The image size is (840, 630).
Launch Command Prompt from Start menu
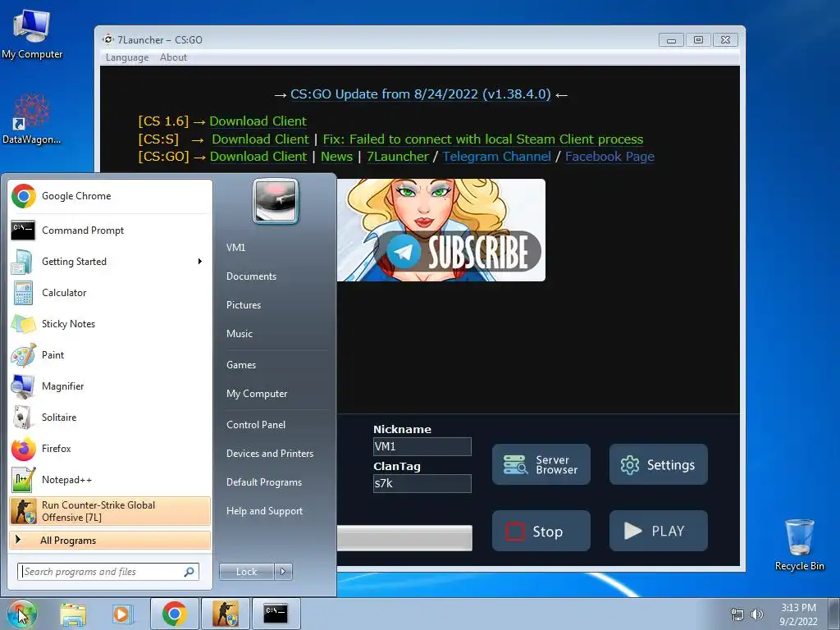110,231
